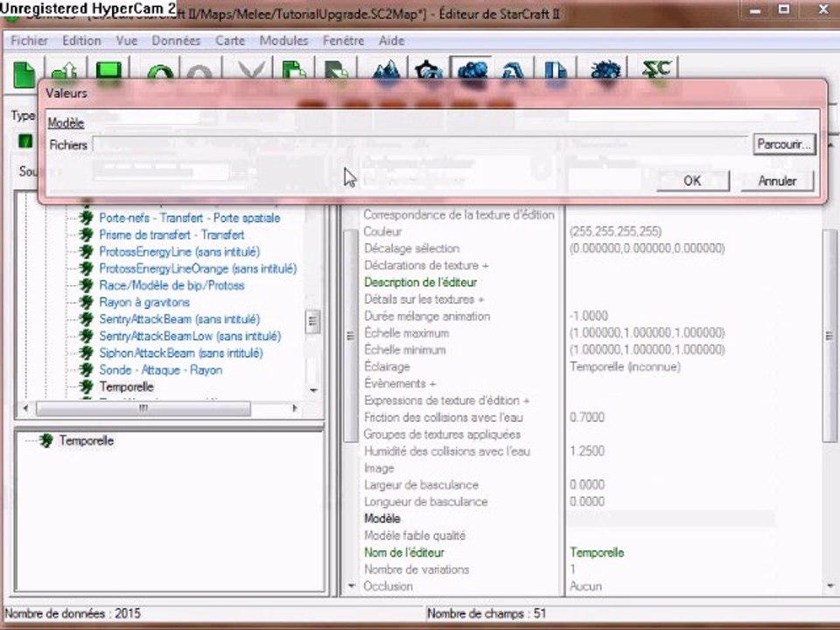Click the models tree vertical scrollbar thumb
Image resolution: width=840 pixels, height=630 pixels.
coord(313,321)
